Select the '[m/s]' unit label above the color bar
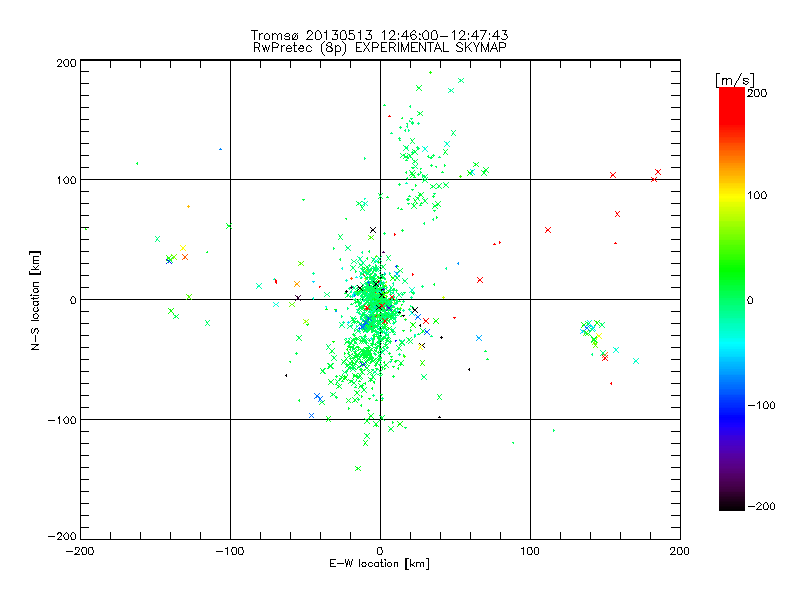The image size is (800, 600). [735, 80]
